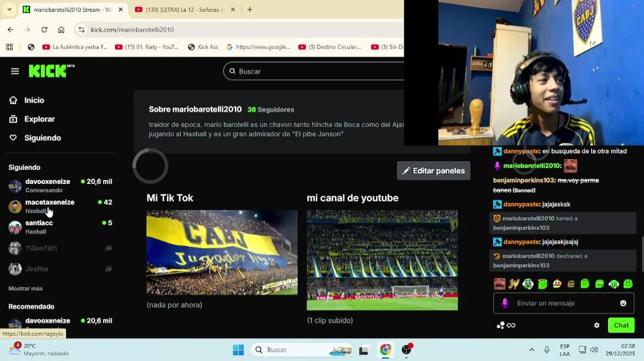Viewport: 644px width, 361px height.
Task: Click the kick.com address bar URL
Action: [x=132, y=30]
